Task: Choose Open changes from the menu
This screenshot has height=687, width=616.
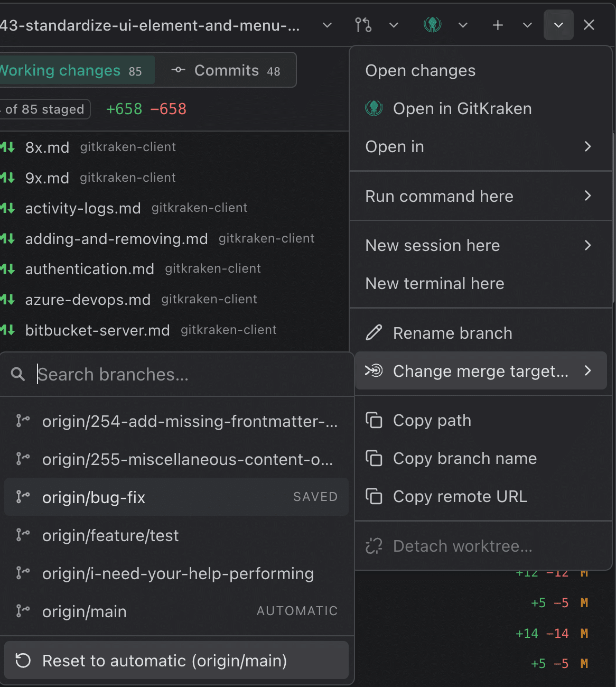Action: (x=481, y=70)
